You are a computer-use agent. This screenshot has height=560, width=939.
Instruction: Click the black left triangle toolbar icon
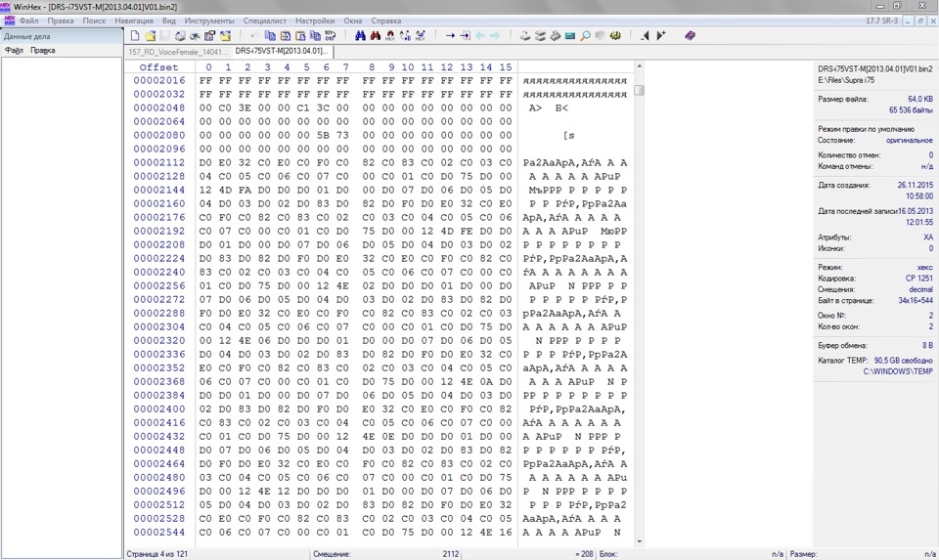(645, 36)
